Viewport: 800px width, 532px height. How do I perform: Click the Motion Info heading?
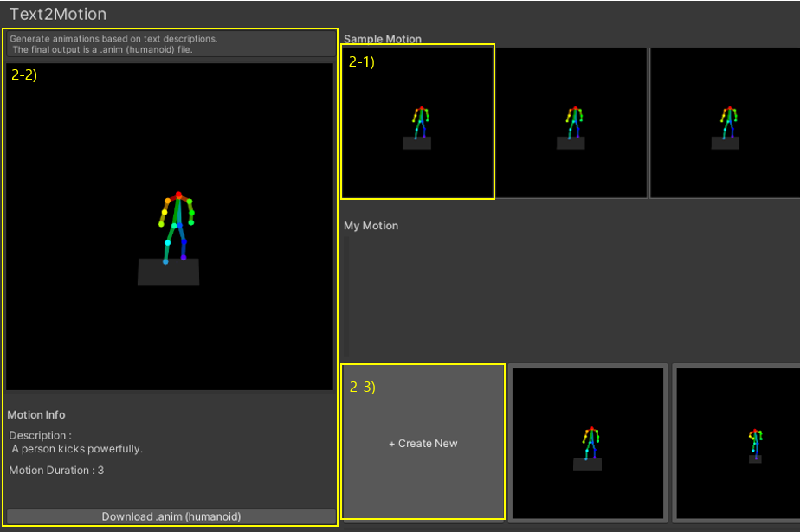(36, 415)
